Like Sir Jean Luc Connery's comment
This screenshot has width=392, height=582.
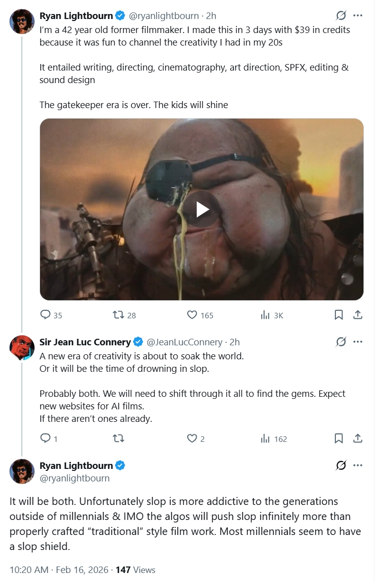click(x=192, y=438)
